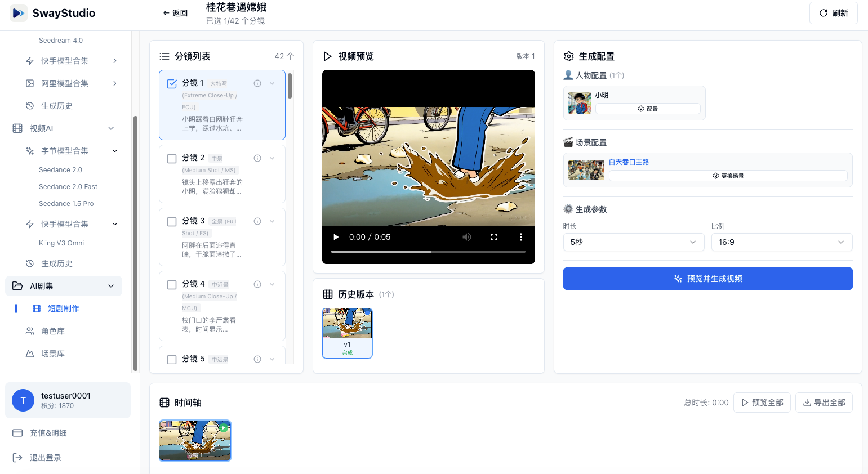Enter fullscreen on the video player
The image size is (868, 474).
pyautogui.click(x=494, y=237)
